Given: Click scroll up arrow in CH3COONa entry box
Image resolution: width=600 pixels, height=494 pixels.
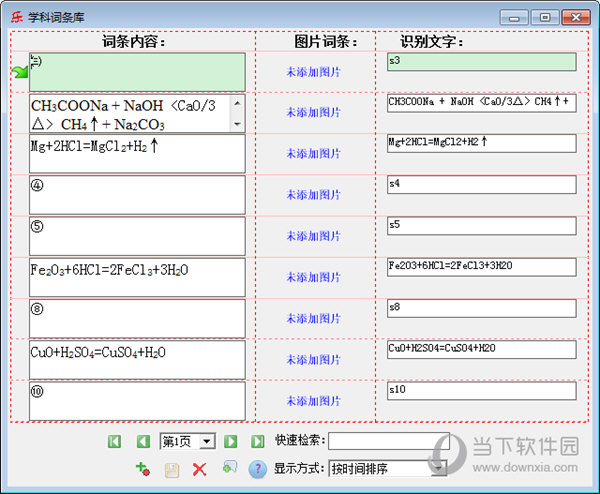Looking at the screenshot, I should click(x=237, y=103).
